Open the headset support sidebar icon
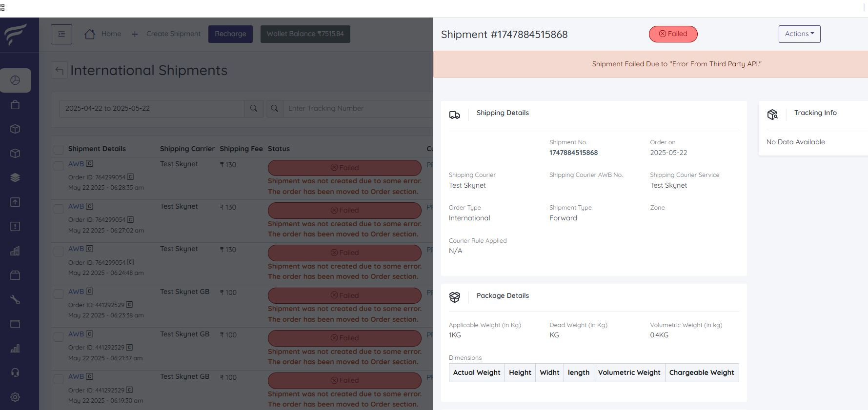The width and height of the screenshot is (868, 410). (x=15, y=373)
